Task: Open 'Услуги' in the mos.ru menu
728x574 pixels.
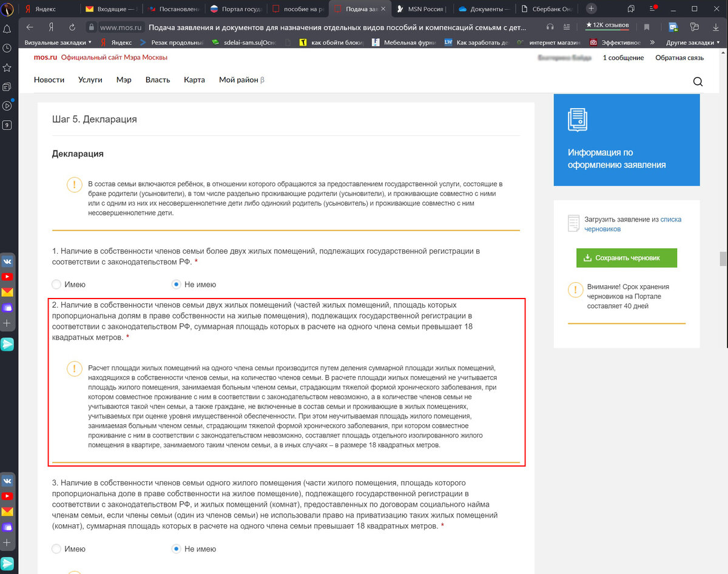Action: [x=90, y=79]
